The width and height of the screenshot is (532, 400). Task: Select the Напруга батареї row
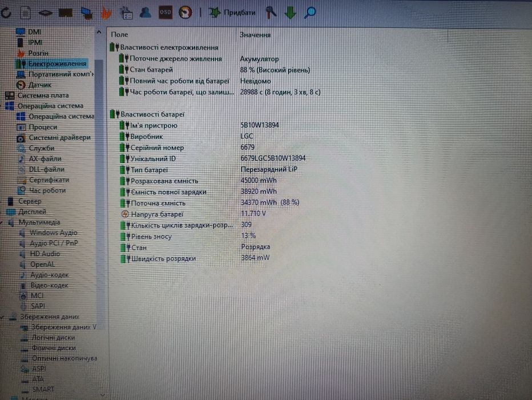(x=193, y=214)
